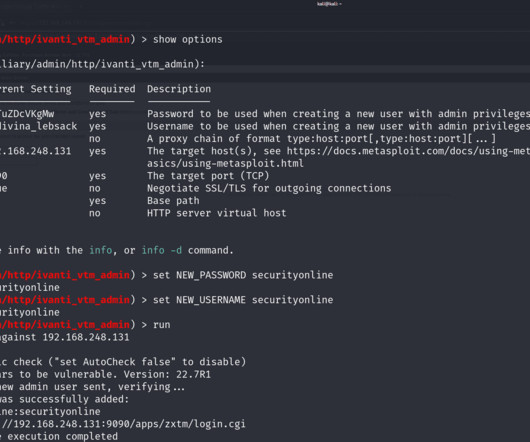Screen dimensions: 530x442
Task: Click the green 'info' command word
Action: (x=100, y=250)
